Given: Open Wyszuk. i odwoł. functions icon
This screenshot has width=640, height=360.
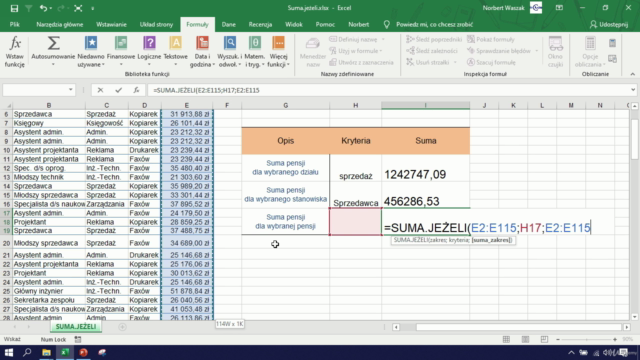Looking at the screenshot, I should (x=230, y=43).
